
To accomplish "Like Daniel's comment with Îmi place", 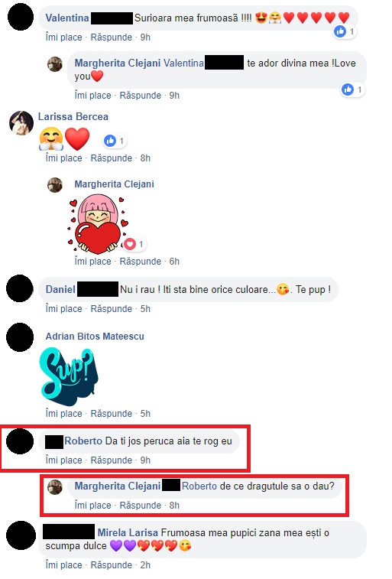I will click(63, 309).
